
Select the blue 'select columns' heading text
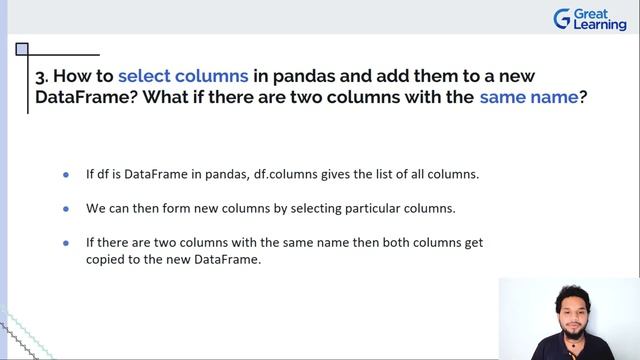(183, 76)
